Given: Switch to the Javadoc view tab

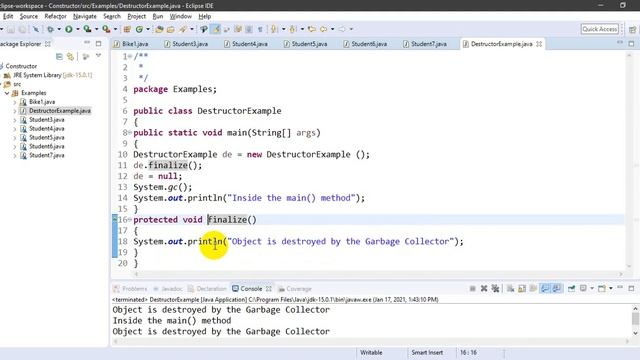Looking at the screenshot, I should click(x=168, y=289).
